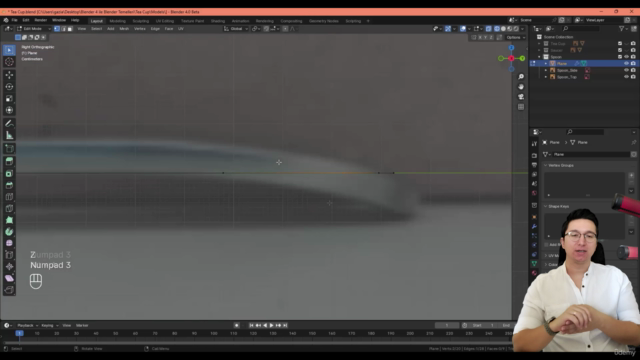640x360 pixels.
Task: Select the Knife tool
Action: 9,209
